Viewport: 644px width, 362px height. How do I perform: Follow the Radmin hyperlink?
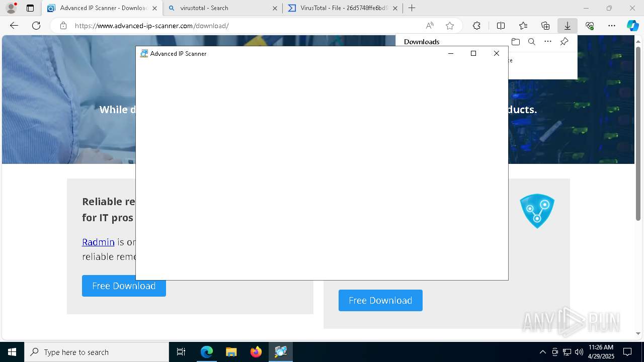click(98, 242)
